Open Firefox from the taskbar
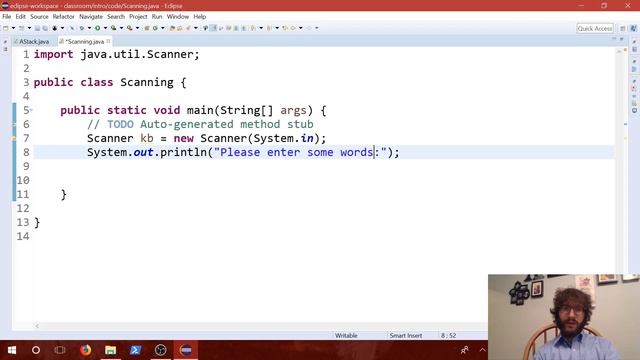The image size is (640, 360). tap(85, 350)
